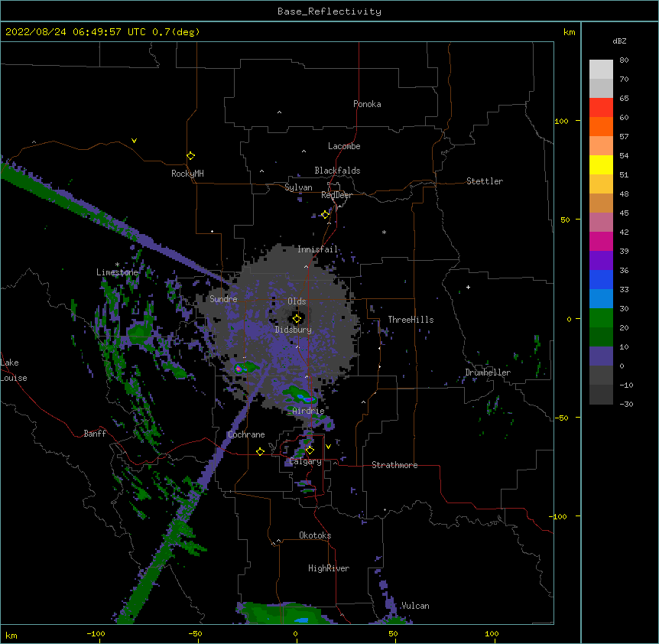Click the 100 tick on right axis

click(x=561, y=121)
